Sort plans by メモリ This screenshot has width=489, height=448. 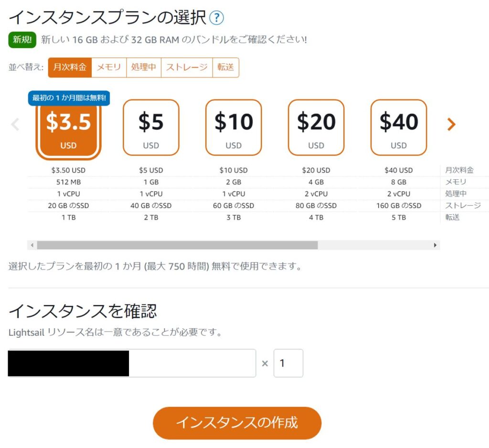[x=109, y=67]
